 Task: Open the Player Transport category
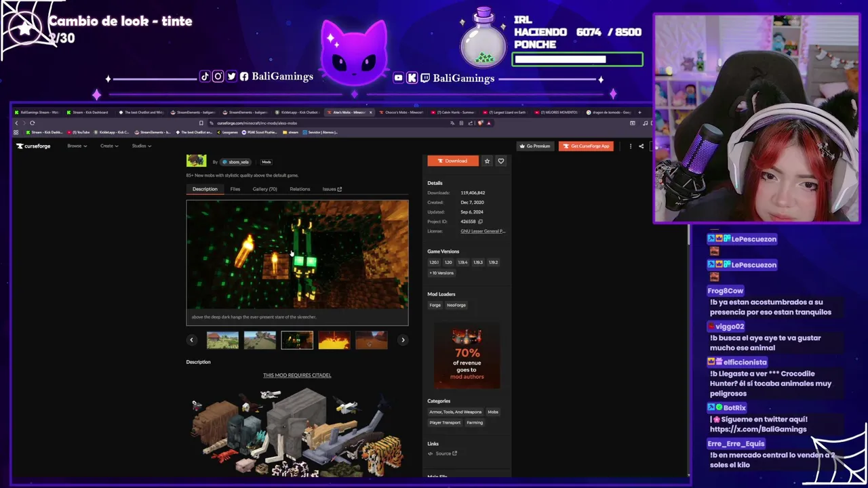pos(445,423)
